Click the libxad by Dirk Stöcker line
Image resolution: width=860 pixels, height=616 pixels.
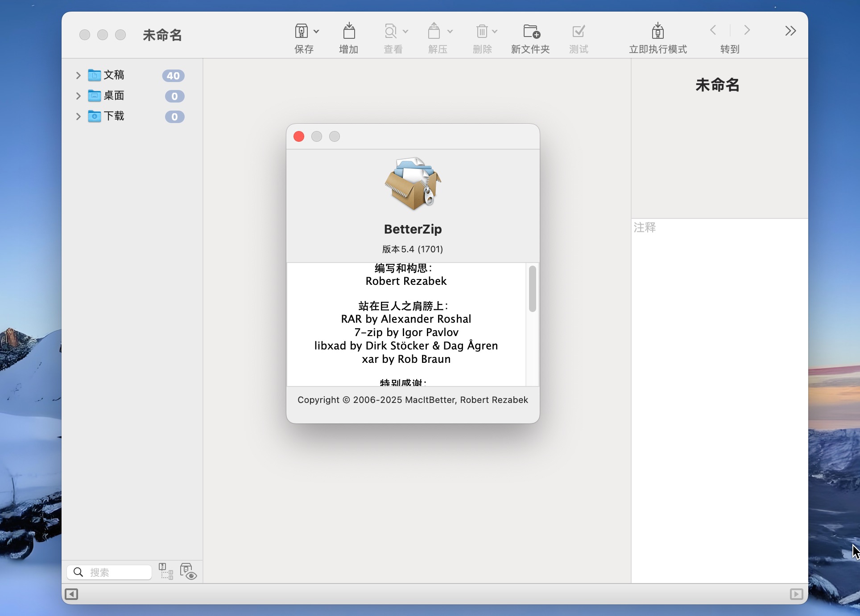click(406, 346)
